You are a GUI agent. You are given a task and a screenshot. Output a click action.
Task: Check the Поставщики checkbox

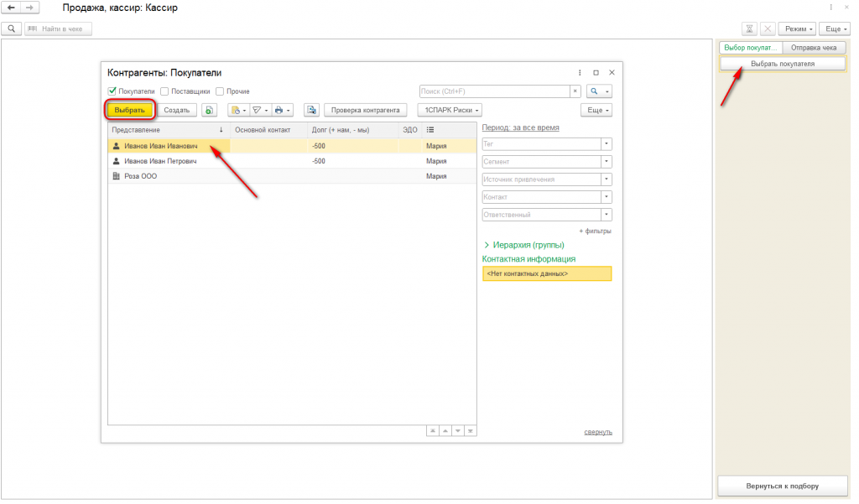[x=164, y=91]
